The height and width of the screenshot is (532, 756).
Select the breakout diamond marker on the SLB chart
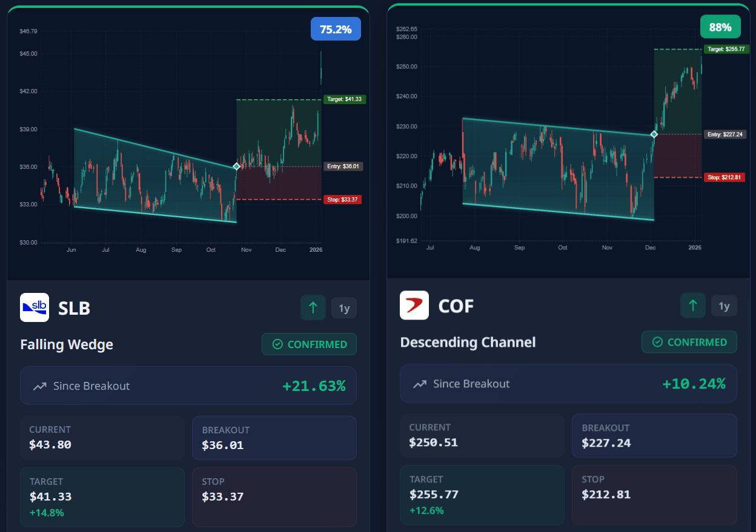236,166
